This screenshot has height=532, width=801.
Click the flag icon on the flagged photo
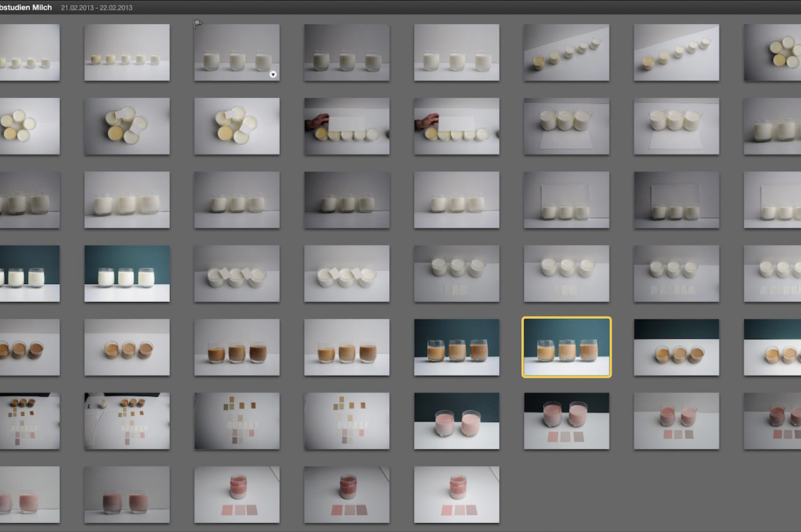pyautogui.click(x=198, y=24)
